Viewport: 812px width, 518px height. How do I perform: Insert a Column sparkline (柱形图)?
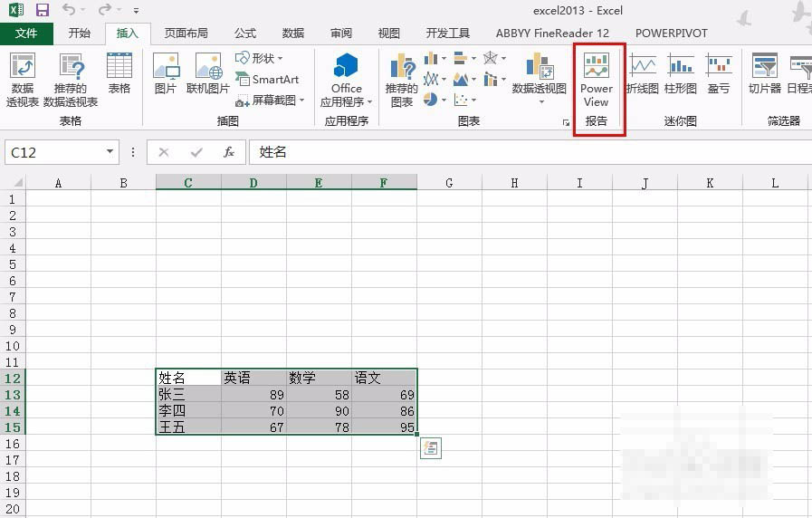pos(681,72)
